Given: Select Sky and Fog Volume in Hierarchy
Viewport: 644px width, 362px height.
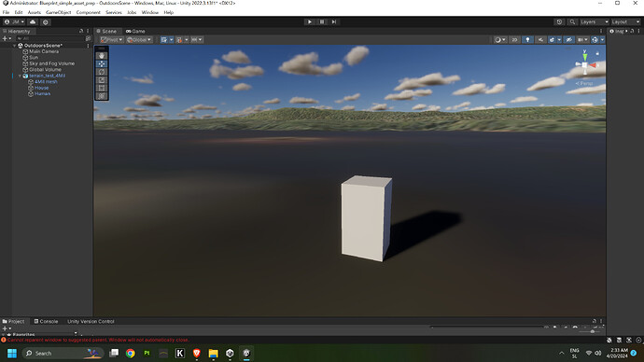Looking at the screenshot, I should [x=51, y=63].
